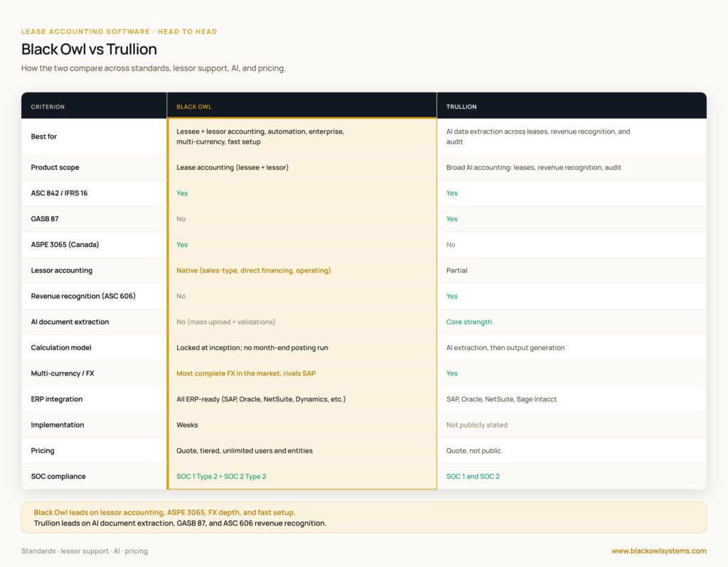Select the 'Revenue recognition (ASC 606)' row label
Image resolution: width=728 pixels, height=567 pixels.
(x=83, y=296)
